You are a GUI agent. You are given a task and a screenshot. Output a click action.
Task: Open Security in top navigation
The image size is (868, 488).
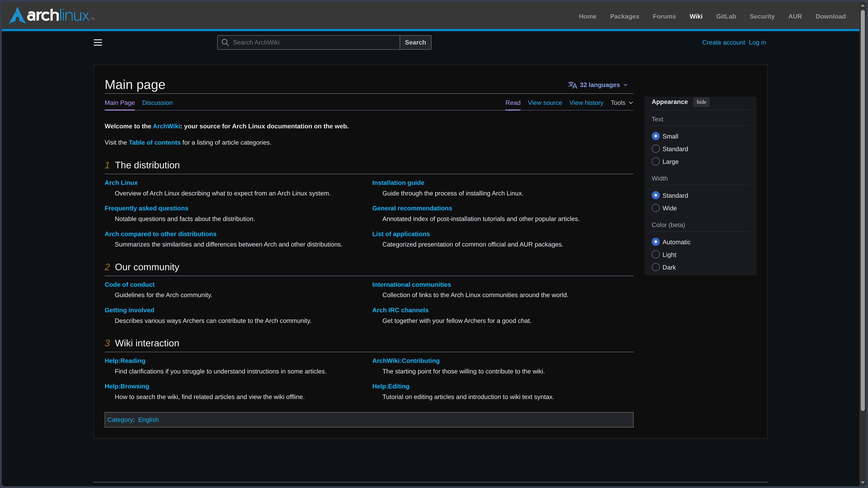[x=762, y=16]
